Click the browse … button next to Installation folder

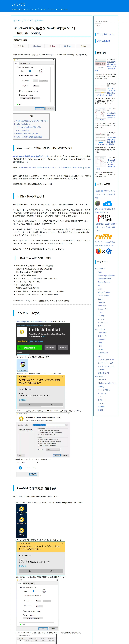click(67, 425)
